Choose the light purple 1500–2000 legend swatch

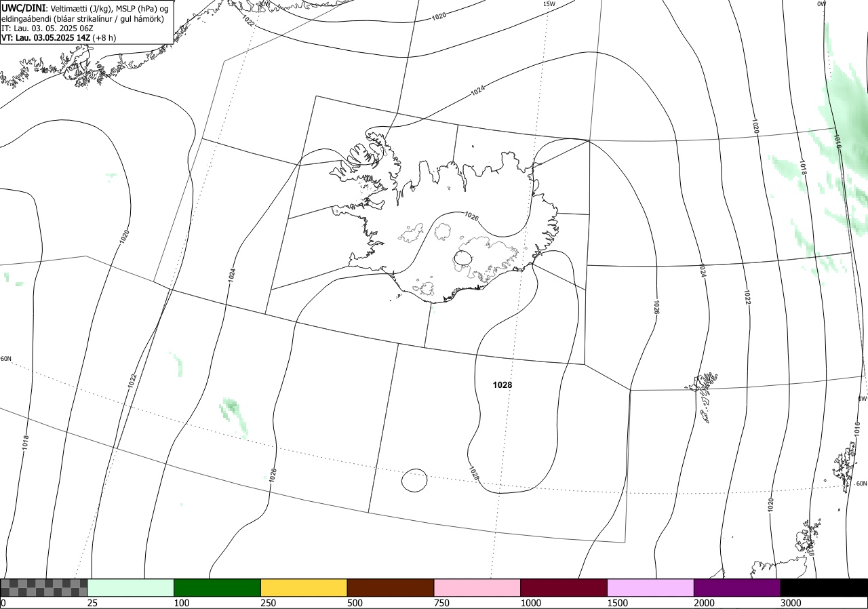tap(651, 587)
